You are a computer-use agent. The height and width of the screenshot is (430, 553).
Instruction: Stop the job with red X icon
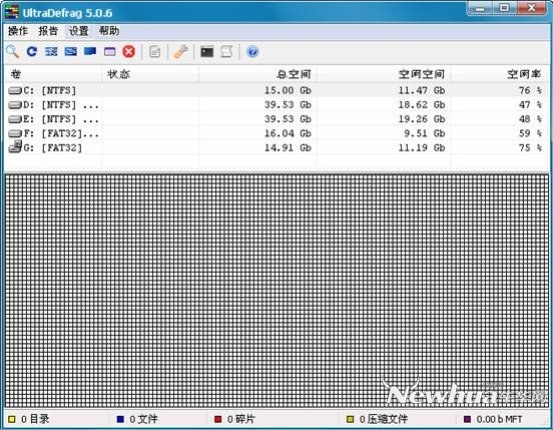(x=129, y=52)
